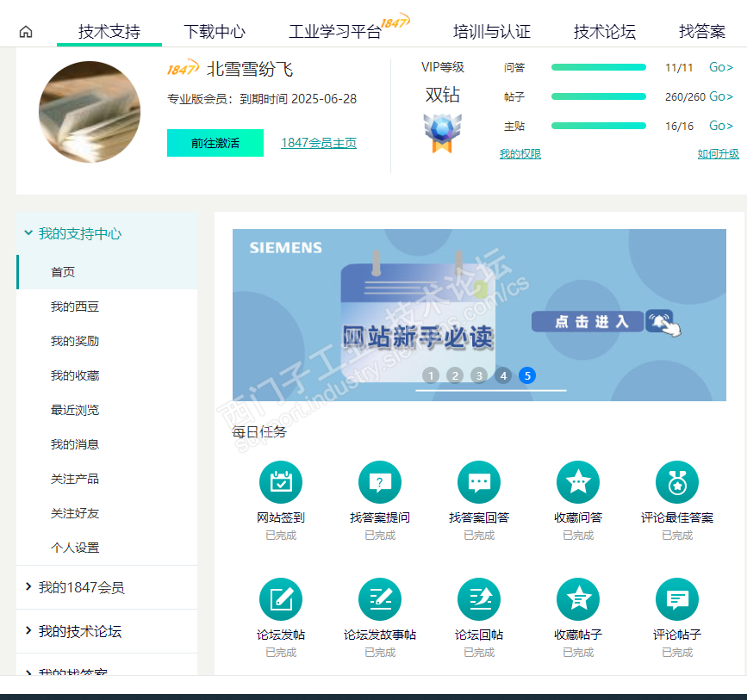The image size is (747, 700).
Task: Click the 网站新手必读 banner image
Action: coord(479,315)
